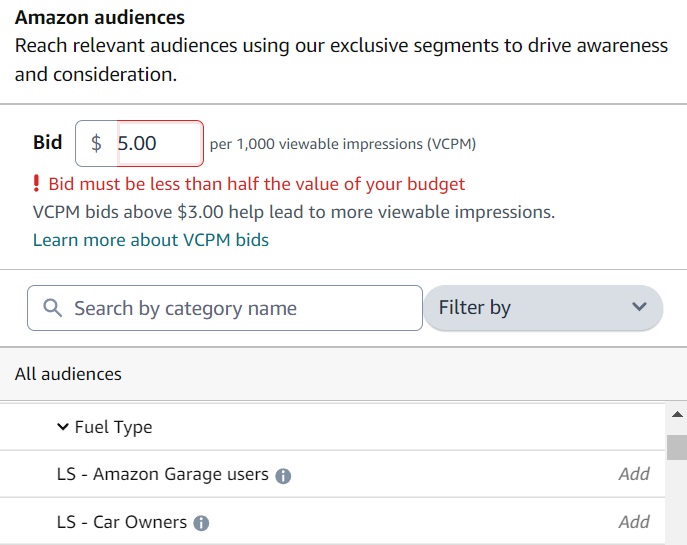This screenshot has width=687, height=545.
Task: Open Learn more about VCPM bids link
Action: [x=151, y=240]
